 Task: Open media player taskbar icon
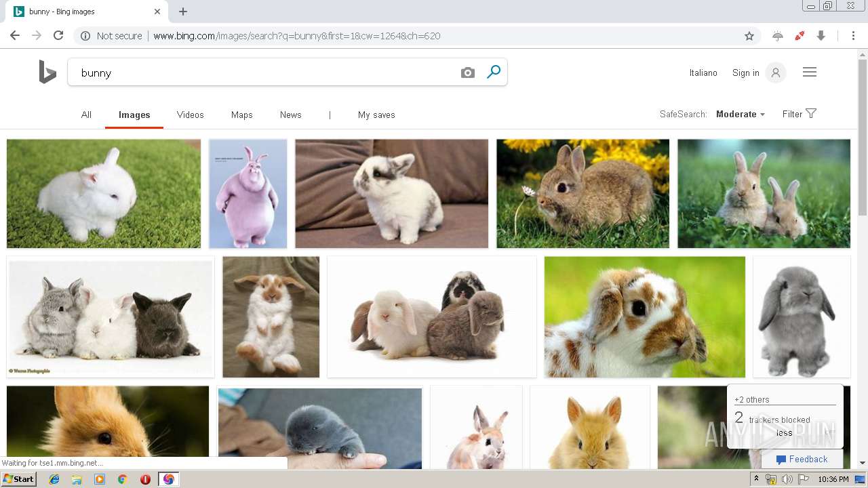coord(100,479)
